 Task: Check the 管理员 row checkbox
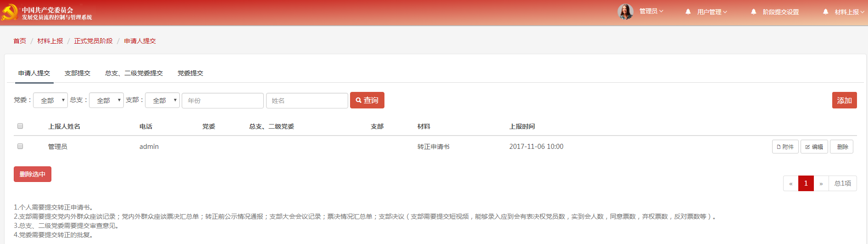click(20, 146)
